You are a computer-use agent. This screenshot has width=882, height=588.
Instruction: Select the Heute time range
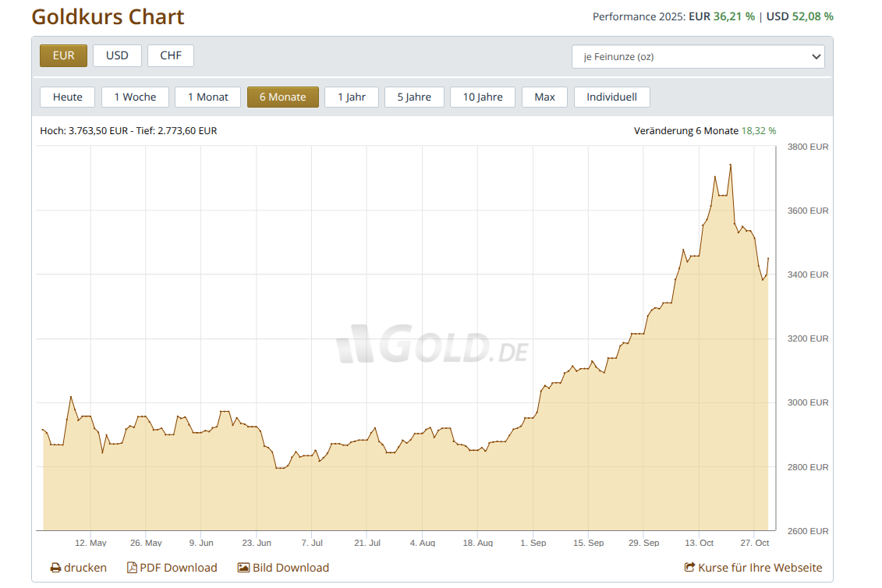67,97
